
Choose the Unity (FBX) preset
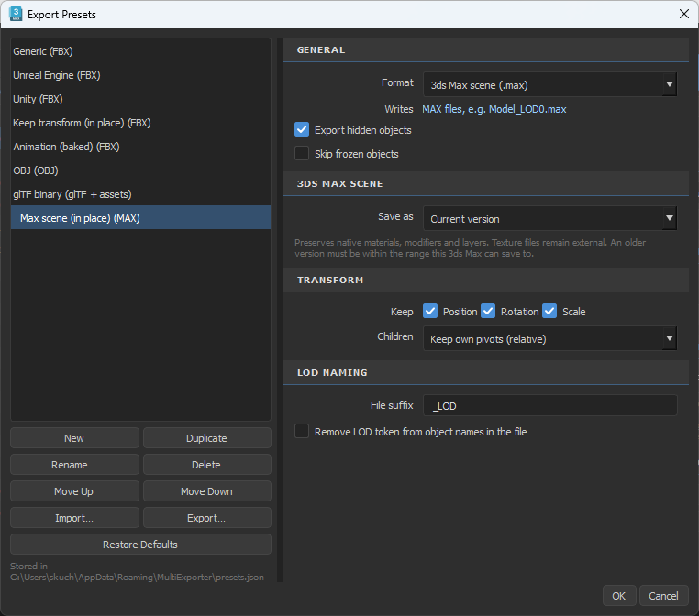[x=140, y=99]
